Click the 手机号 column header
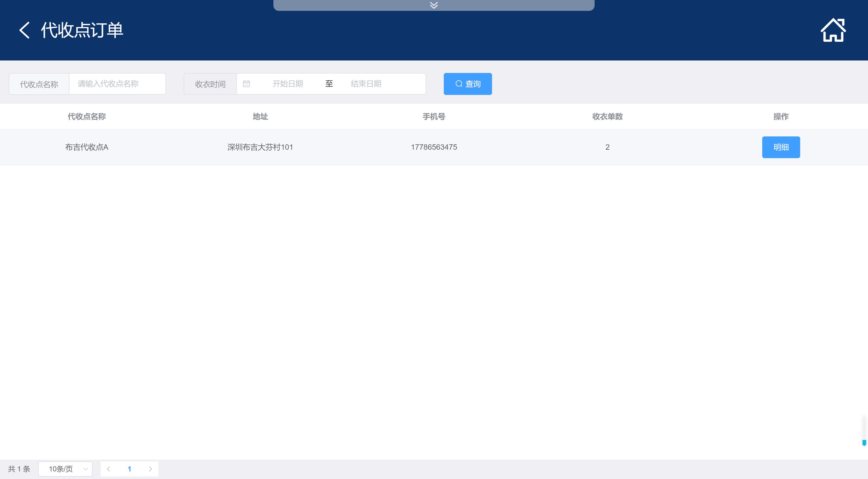The height and width of the screenshot is (479, 868). tap(434, 117)
